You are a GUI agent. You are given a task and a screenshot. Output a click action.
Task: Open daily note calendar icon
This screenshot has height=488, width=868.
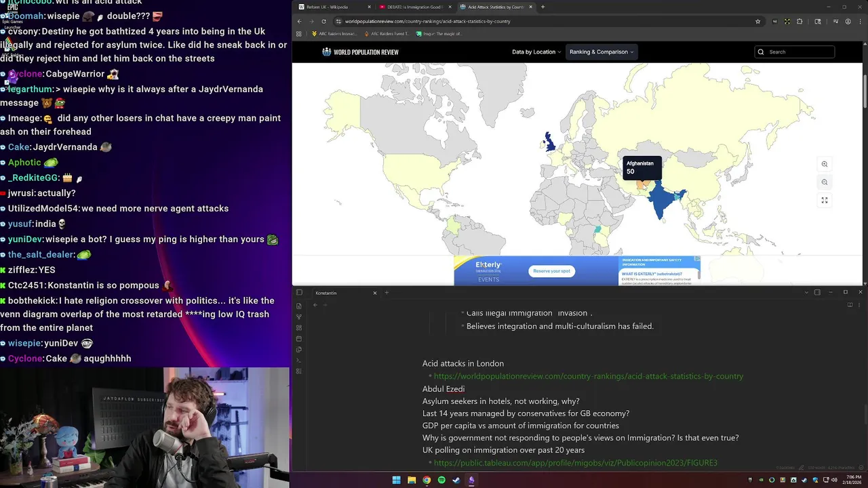299,338
